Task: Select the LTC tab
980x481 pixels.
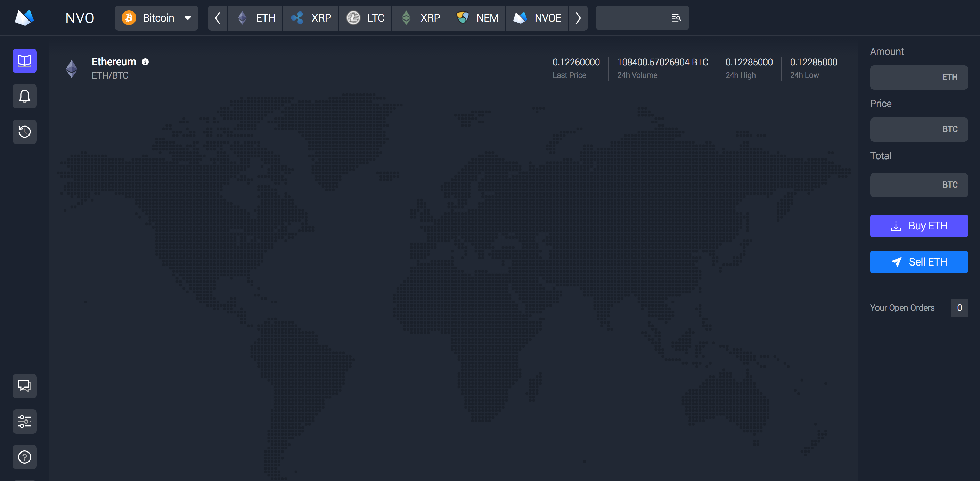Action: tap(365, 18)
